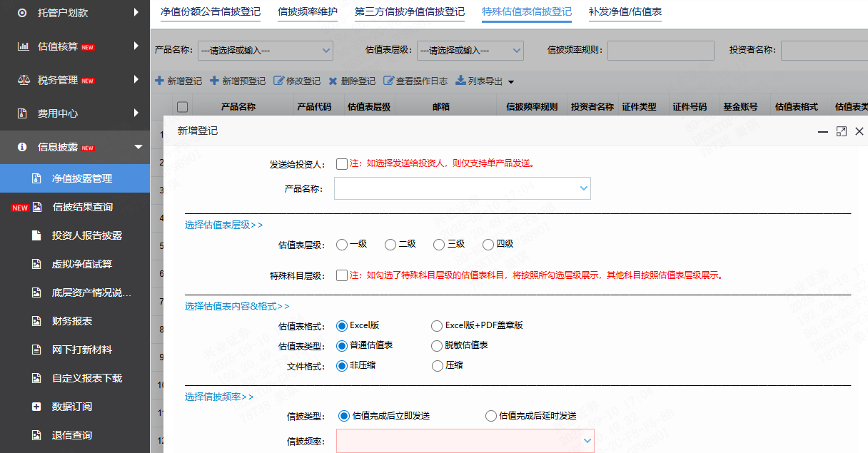Open the 产品名称 dropdown in the dialog
Viewport: 868px width, 453px height.
coord(463,188)
